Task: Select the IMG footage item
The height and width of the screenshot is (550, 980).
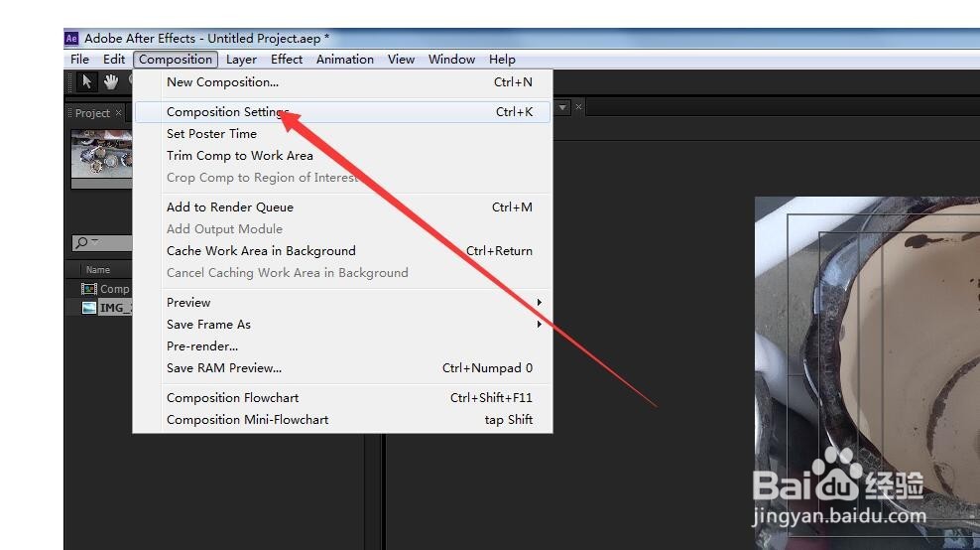Action: 116,307
